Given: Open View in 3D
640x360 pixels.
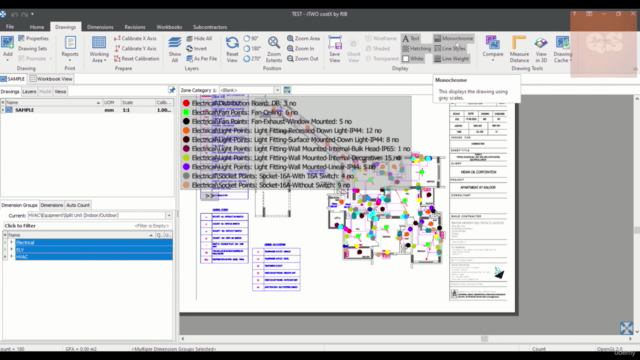Looking at the screenshot, I should click(x=541, y=49).
